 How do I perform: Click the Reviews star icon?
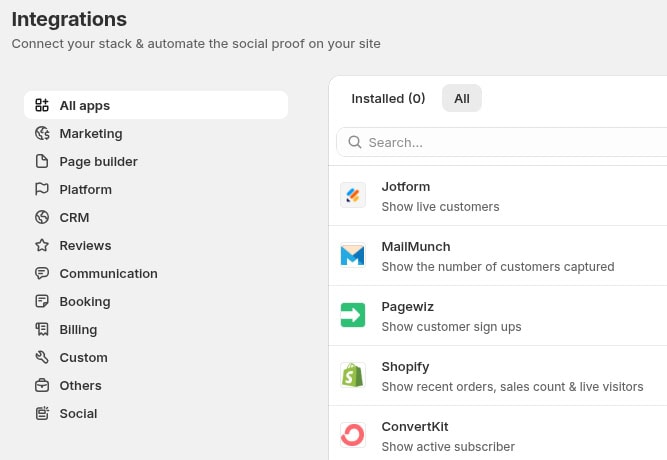[x=42, y=245]
